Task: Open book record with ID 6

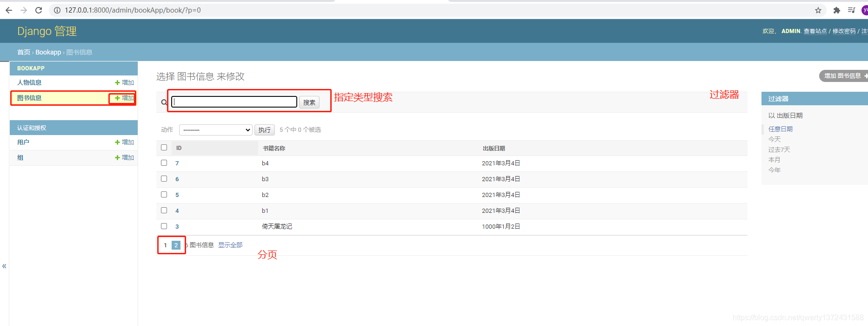Action: point(177,179)
